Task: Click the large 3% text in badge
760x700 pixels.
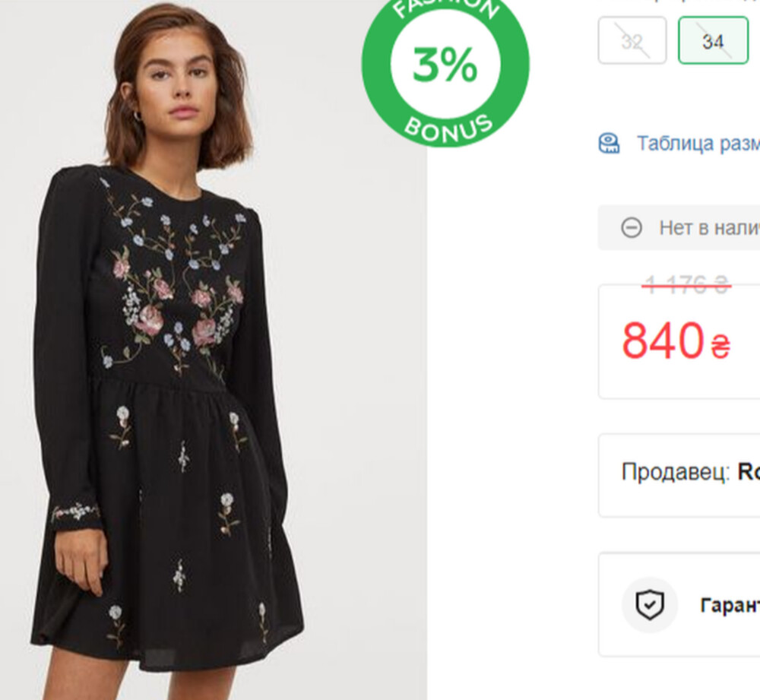Action: 445,65
